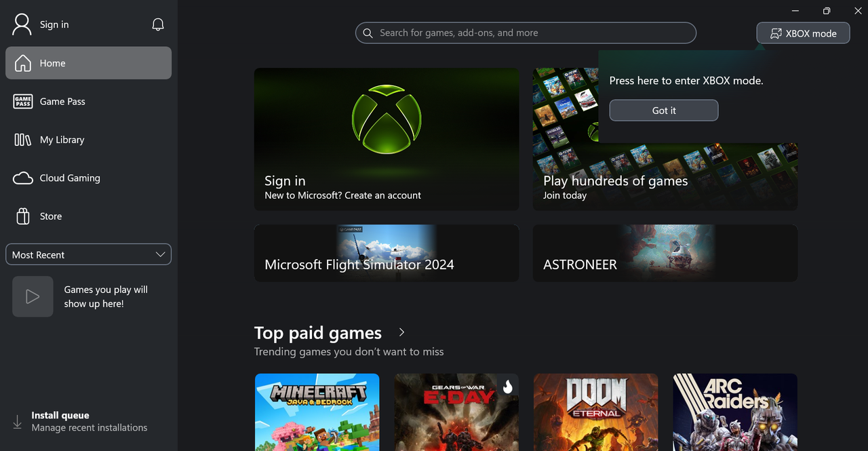The width and height of the screenshot is (868, 451).
Task: Click the search magnifier icon
Action: (x=368, y=33)
